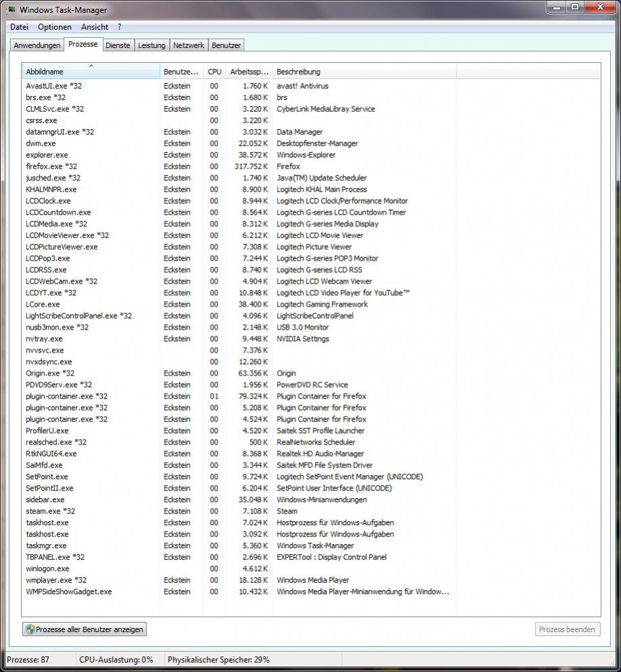The image size is (621, 672).
Task: Sort by the Benutzername column header
Action: 181,72
